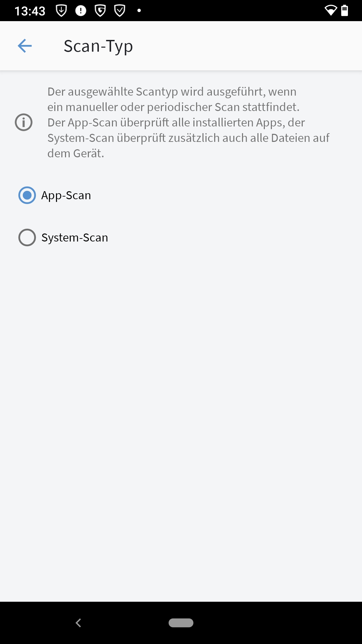Image resolution: width=362 pixels, height=644 pixels.
Task: Click the Scan-Typ page title
Action: click(x=98, y=46)
